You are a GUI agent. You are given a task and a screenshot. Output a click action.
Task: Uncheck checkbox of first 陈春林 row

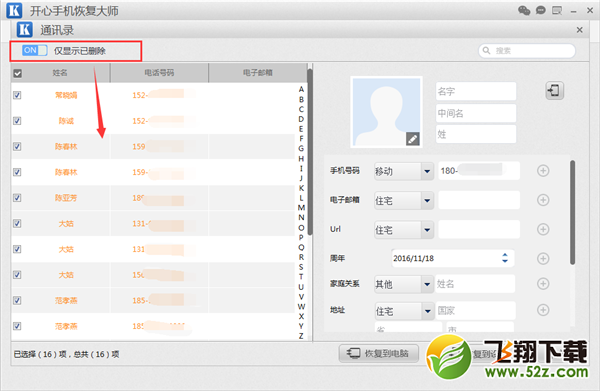pos(17,146)
